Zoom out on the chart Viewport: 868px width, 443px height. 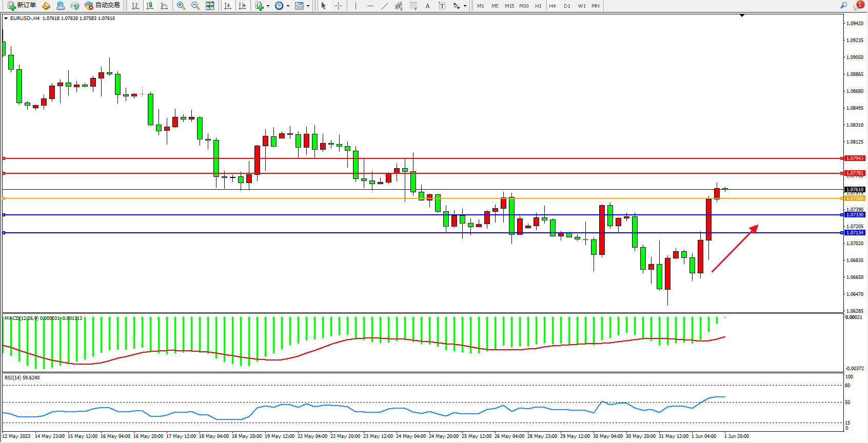point(195,6)
